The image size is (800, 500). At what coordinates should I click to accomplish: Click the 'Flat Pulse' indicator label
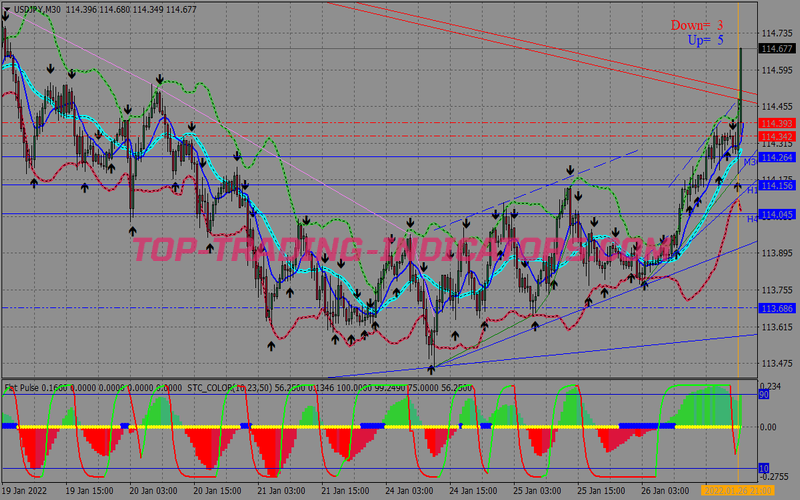tap(21, 388)
